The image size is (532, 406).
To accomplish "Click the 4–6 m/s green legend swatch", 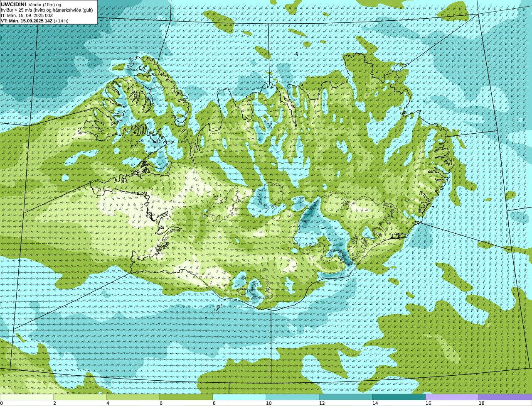I will [133, 397].
